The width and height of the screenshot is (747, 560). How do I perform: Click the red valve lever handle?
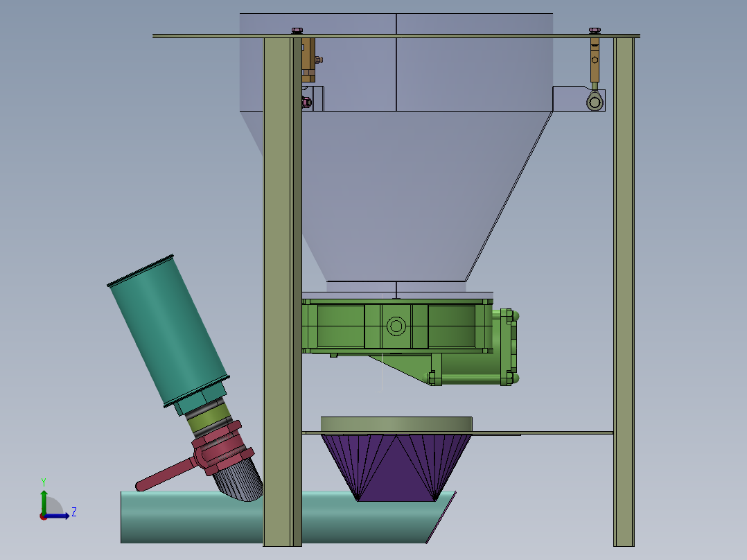(167, 473)
